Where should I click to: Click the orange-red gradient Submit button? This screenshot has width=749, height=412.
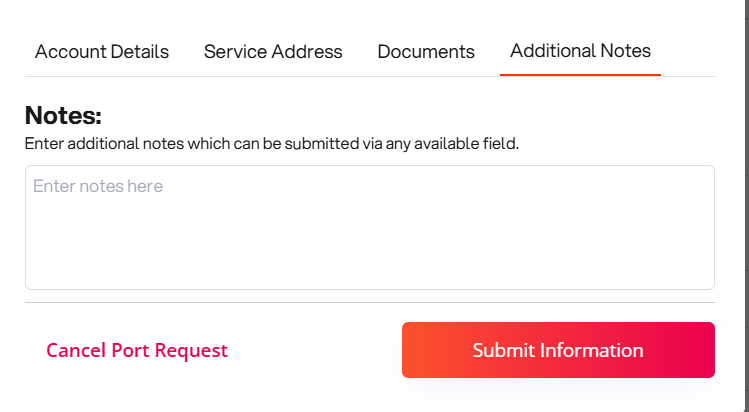click(558, 350)
